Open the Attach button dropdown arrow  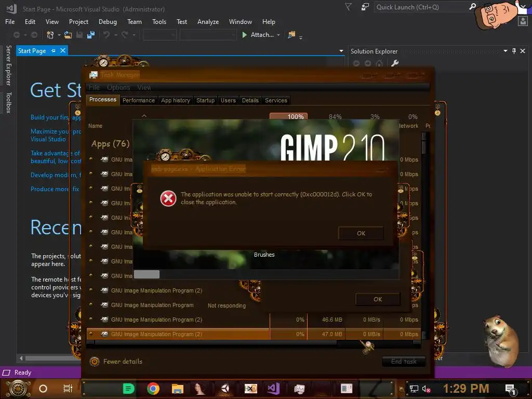[x=278, y=35]
